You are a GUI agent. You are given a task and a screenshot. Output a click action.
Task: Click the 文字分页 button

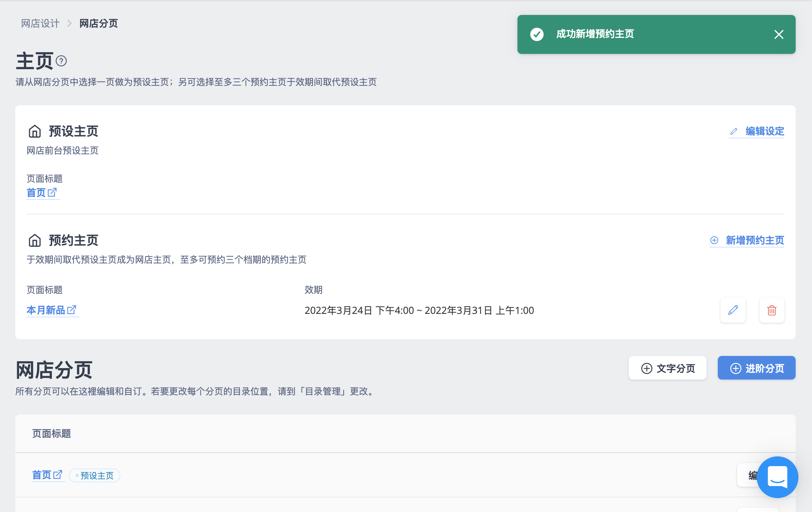(x=668, y=368)
